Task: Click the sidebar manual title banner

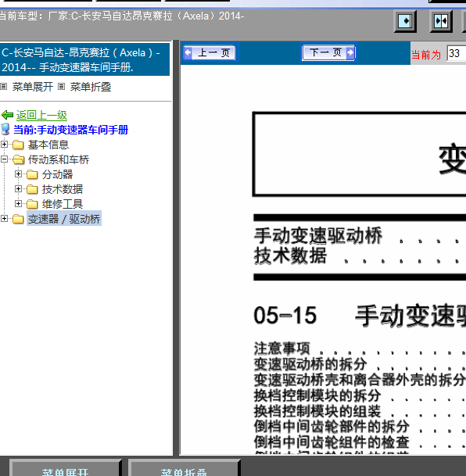Action: tap(84, 59)
